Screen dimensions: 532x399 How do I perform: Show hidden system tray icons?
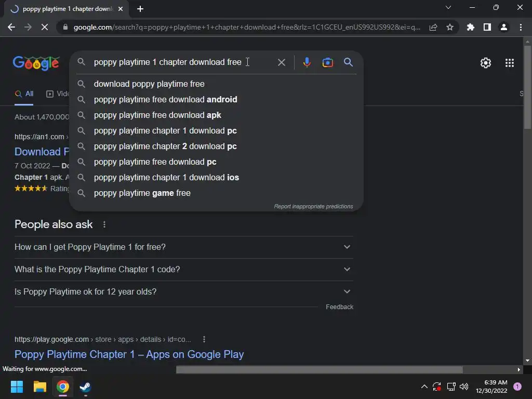point(424,387)
